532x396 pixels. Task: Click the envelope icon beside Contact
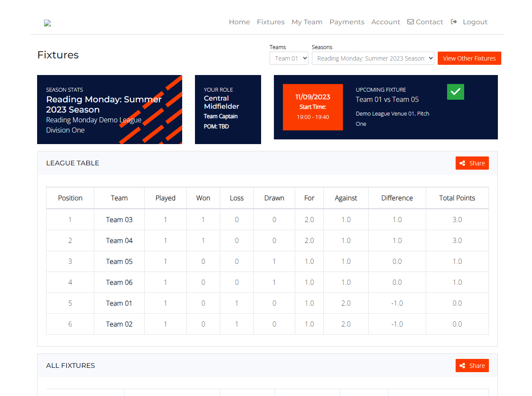pos(410,22)
